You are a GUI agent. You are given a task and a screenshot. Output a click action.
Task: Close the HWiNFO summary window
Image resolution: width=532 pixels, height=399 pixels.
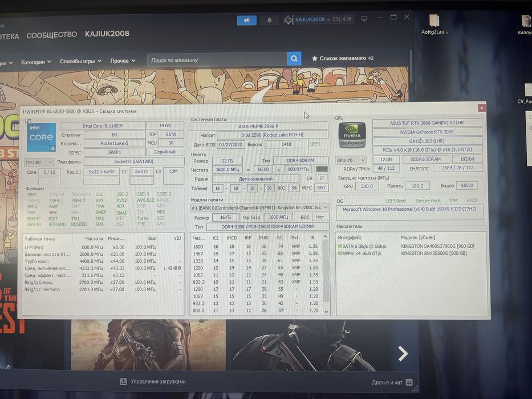(x=481, y=108)
